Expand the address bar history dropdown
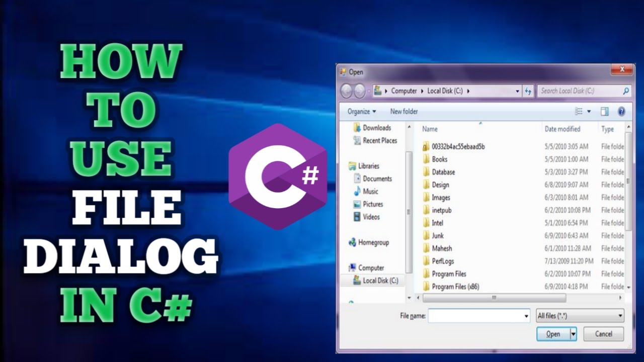Image resolution: width=644 pixels, height=362 pixels. tap(518, 91)
